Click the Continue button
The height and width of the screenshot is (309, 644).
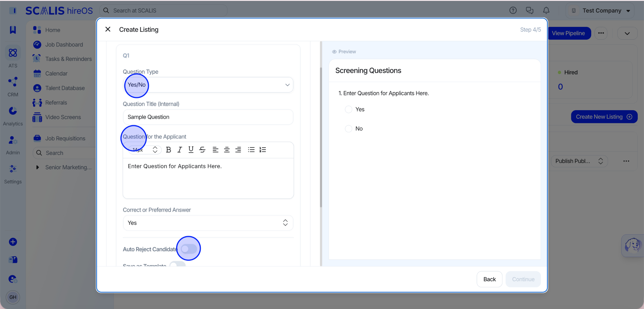(x=523, y=279)
